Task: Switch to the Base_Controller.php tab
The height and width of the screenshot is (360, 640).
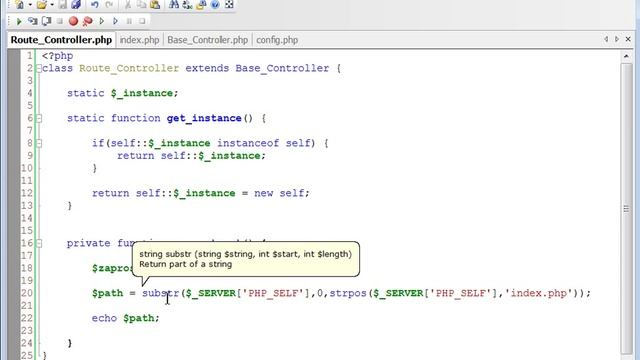Action: 207,40
